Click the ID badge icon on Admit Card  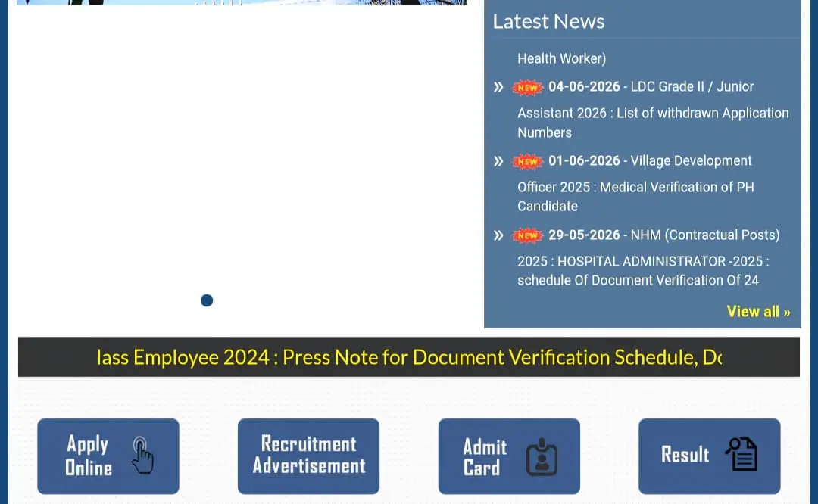coord(542,457)
